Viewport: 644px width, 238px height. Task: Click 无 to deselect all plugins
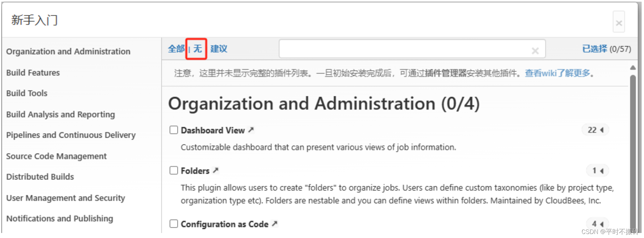coord(198,49)
